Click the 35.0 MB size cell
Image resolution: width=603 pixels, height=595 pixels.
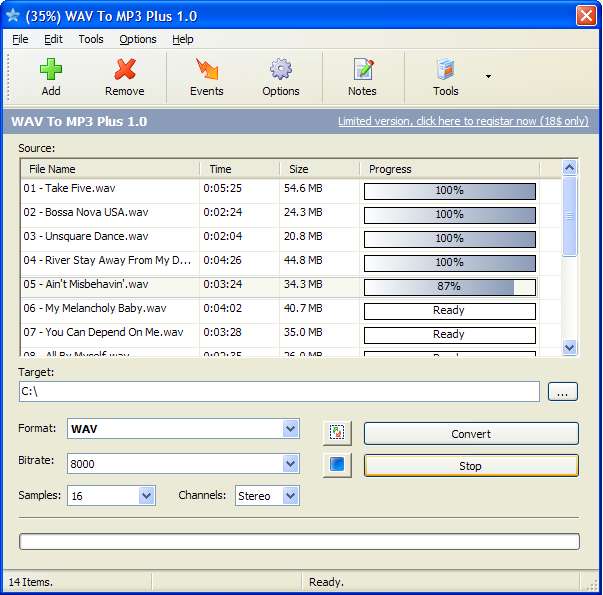point(303,332)
